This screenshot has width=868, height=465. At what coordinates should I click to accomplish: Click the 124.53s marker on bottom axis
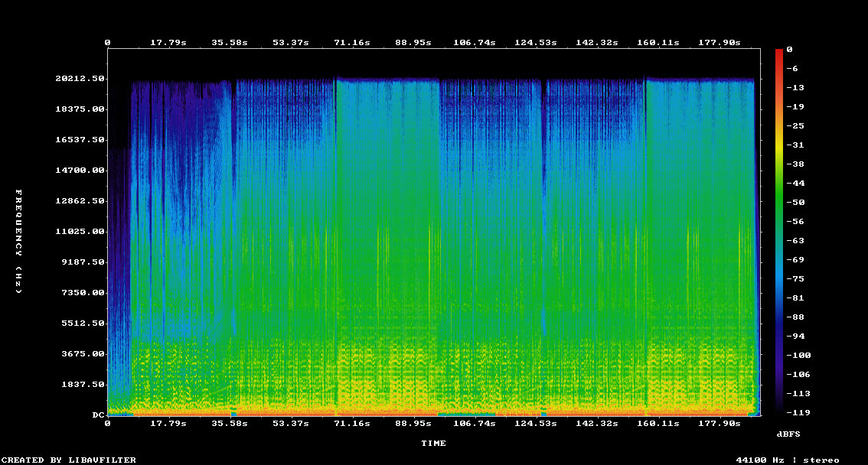tap(535, 424)
